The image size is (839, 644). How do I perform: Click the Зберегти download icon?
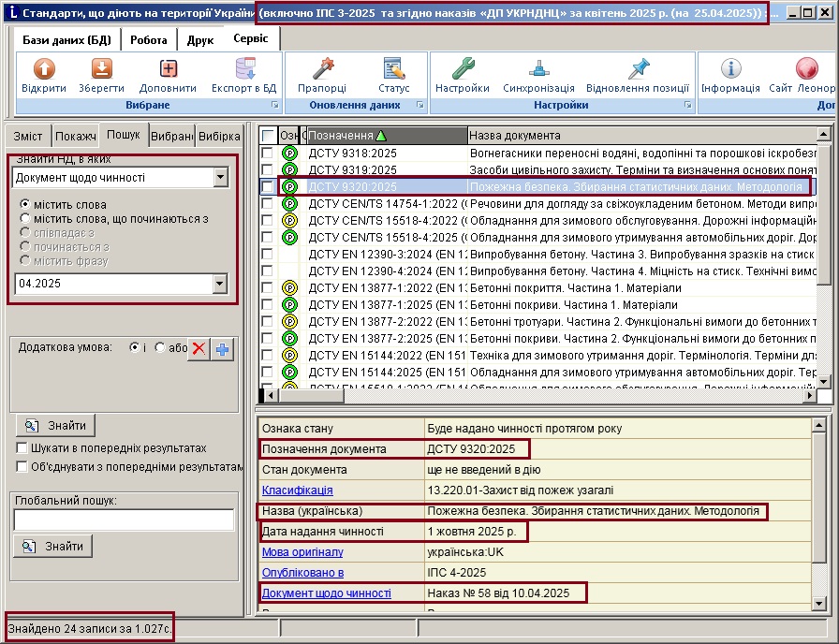[102, 69]
